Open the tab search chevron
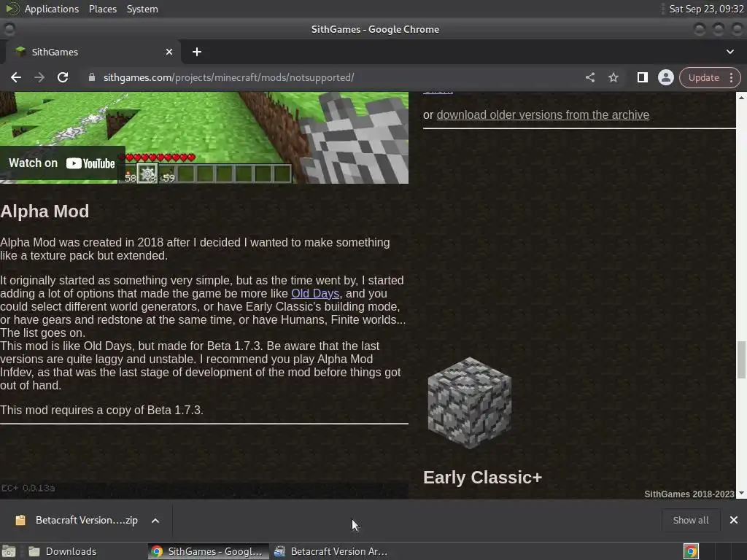 pos(729,52)
